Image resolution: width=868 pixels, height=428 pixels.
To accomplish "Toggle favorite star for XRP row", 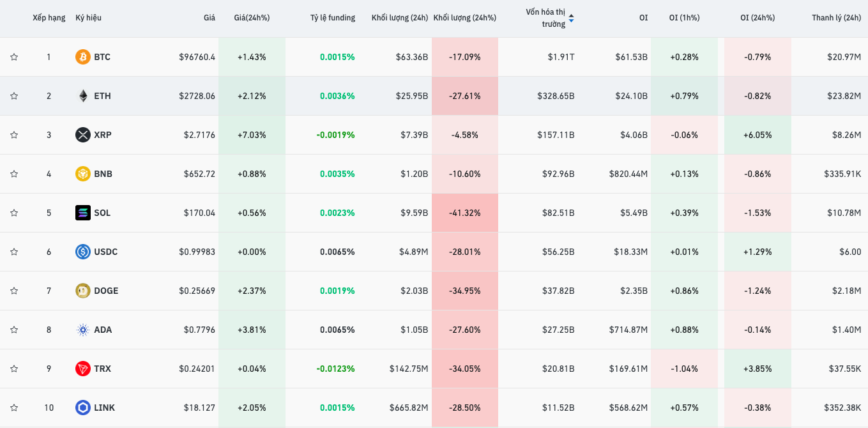I will (x=14, y=135).
